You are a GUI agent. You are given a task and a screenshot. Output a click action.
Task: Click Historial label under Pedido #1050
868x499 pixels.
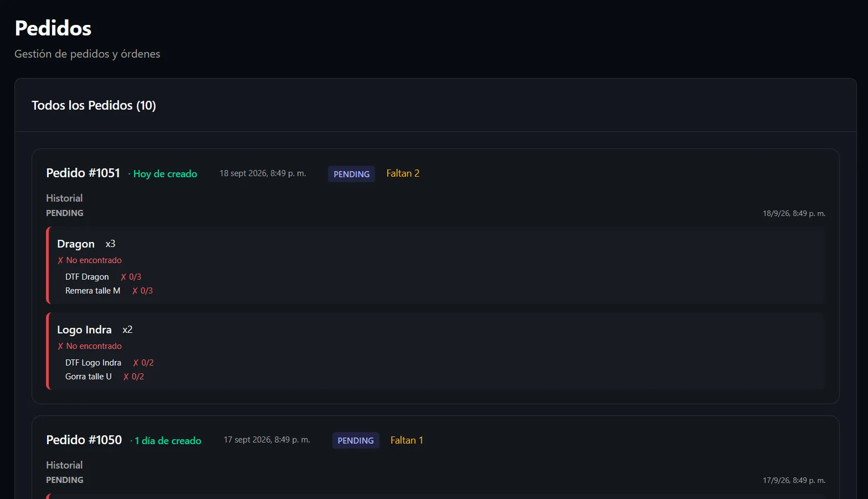[64, 465]
